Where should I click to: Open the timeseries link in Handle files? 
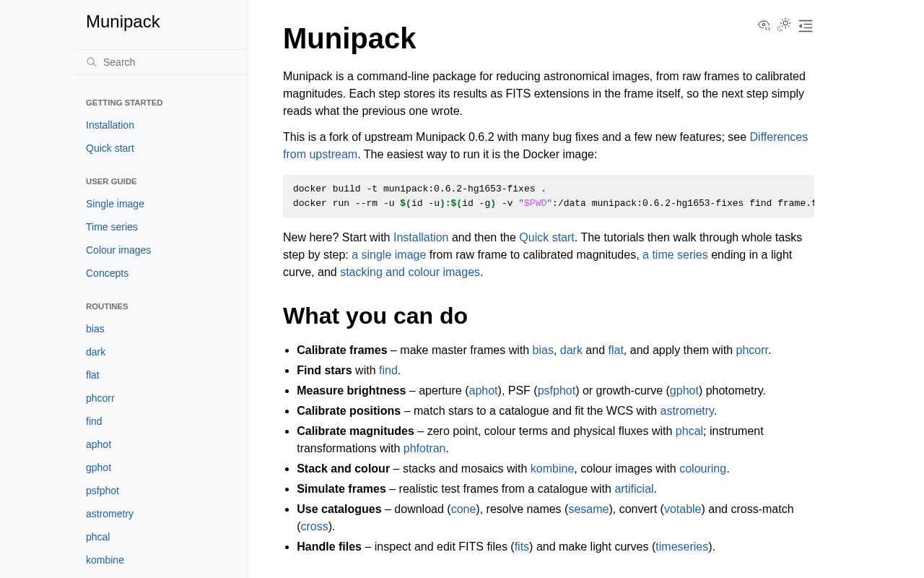point(682,547)
